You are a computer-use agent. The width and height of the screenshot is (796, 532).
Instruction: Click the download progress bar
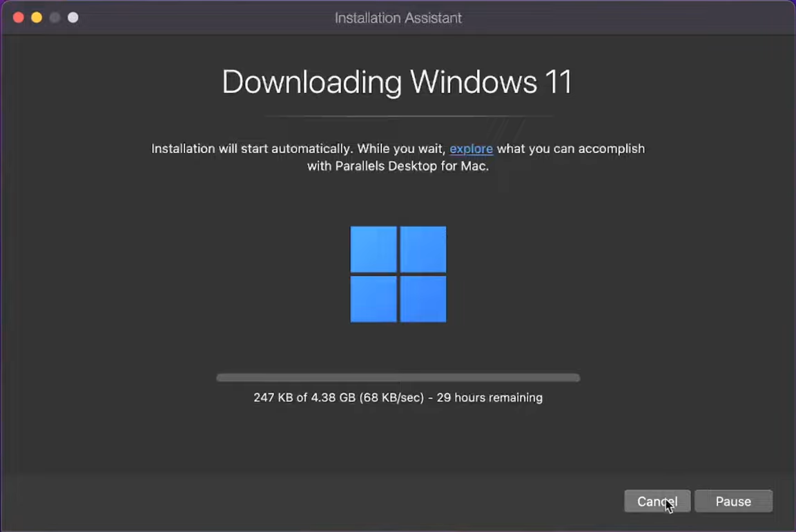(398, 377)
